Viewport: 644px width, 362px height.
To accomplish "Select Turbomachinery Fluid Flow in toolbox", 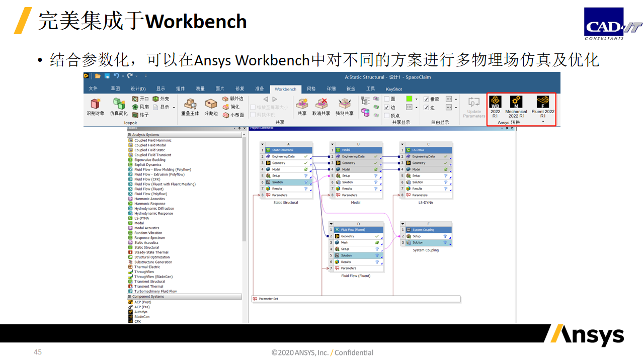I will pyautogui.click(x=155, y=291).
